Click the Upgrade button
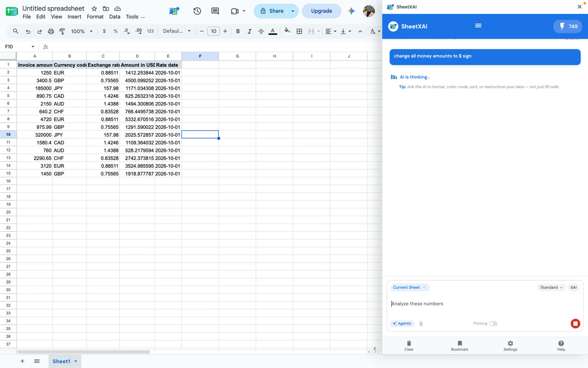Image resolution: width=588 pixels, height=368 pixels. pyautogui.click(x=321, y=11)
